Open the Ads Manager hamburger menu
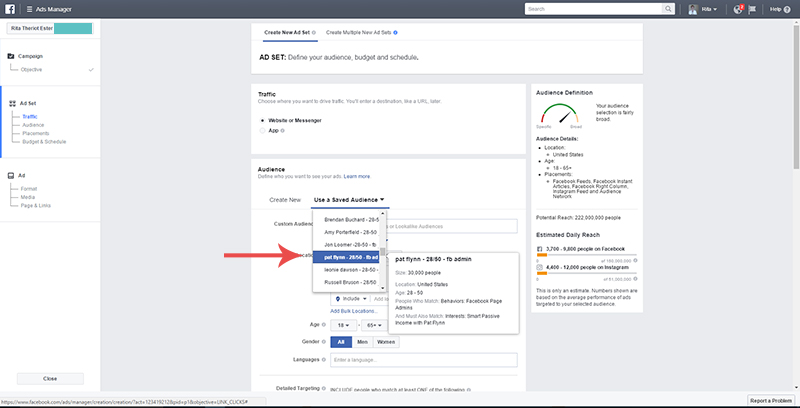Screen dimensions: 800x408 coord(30,9)
